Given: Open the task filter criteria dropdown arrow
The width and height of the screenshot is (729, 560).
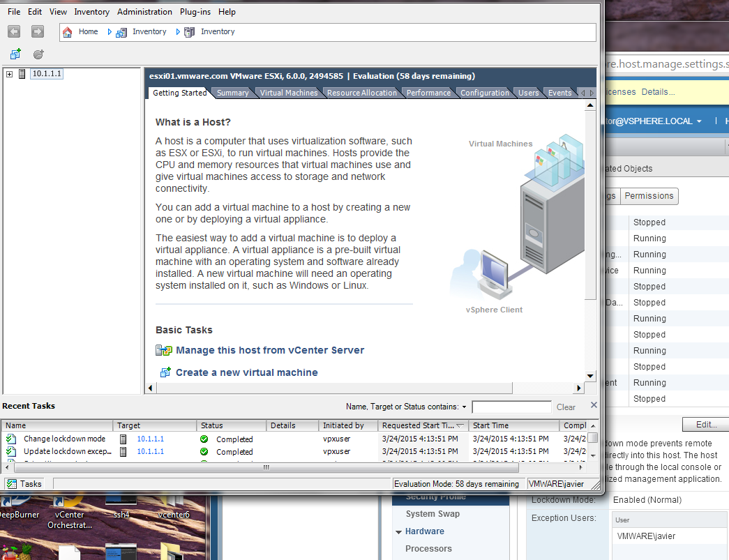Looking at the screenshot, I should [x=464, y=407].
